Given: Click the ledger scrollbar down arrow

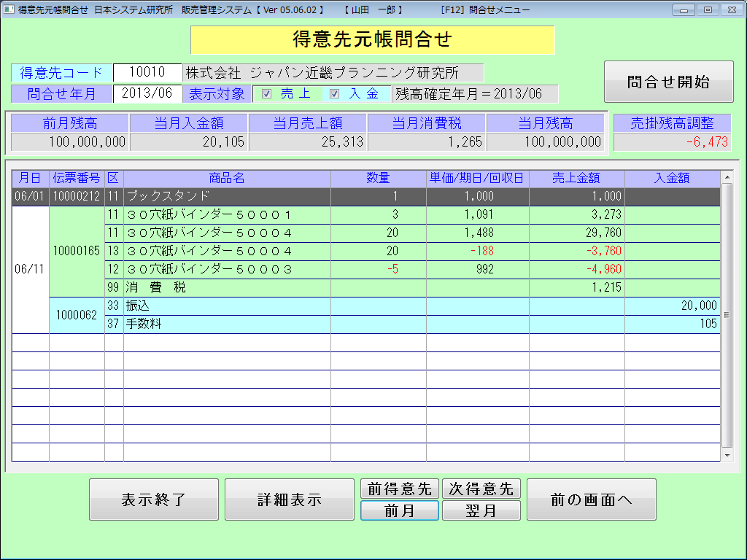Looking at the screenshot, I should tap(727, 455).
